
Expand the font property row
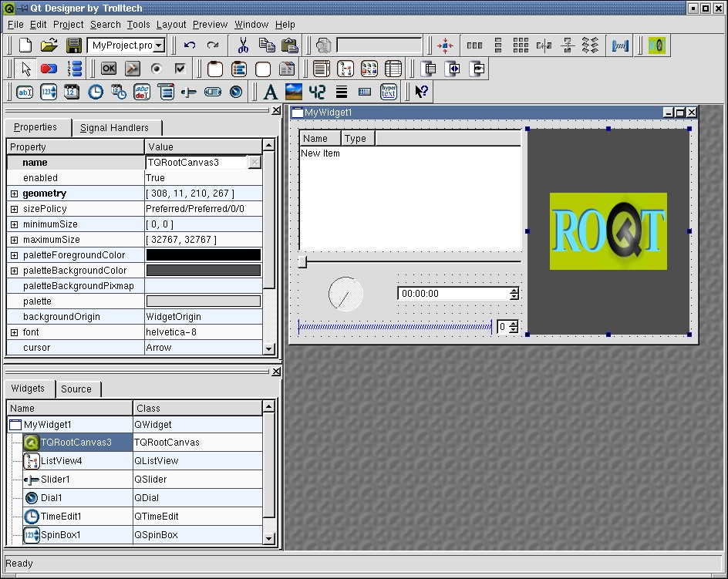pyautogui.click(x=14, y=332)
